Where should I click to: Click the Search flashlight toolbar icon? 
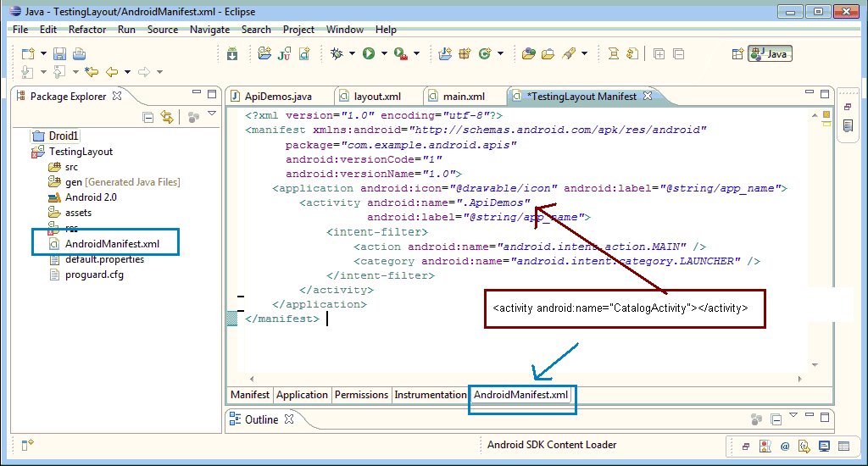[569, 53]
